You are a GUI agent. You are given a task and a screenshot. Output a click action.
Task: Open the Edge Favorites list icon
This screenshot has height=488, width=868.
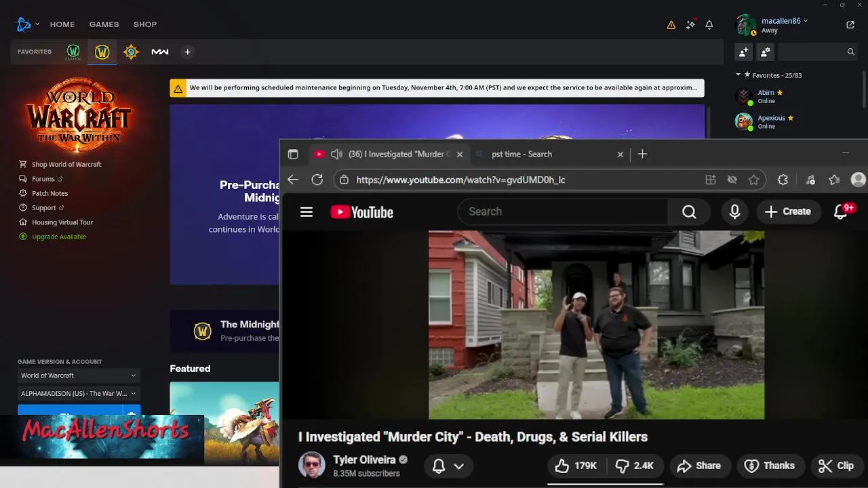835,180
